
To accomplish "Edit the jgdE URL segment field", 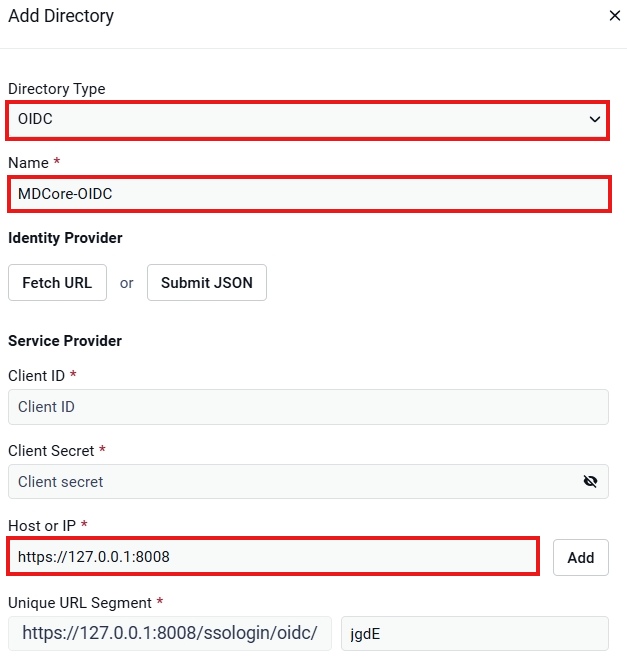I will click(475, 633).
